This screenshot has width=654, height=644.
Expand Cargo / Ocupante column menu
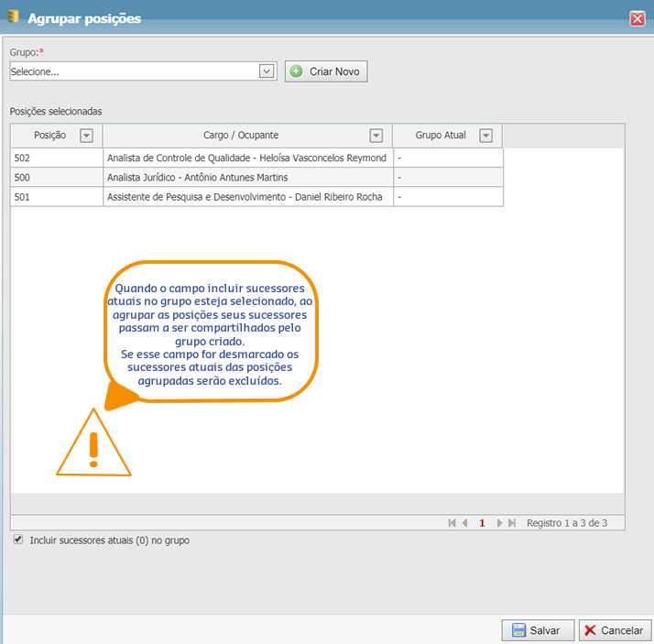pyautogui.click(x=376, y=136)
